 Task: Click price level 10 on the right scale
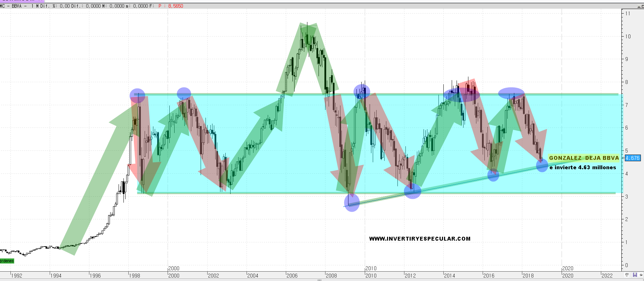pos(628,36)
